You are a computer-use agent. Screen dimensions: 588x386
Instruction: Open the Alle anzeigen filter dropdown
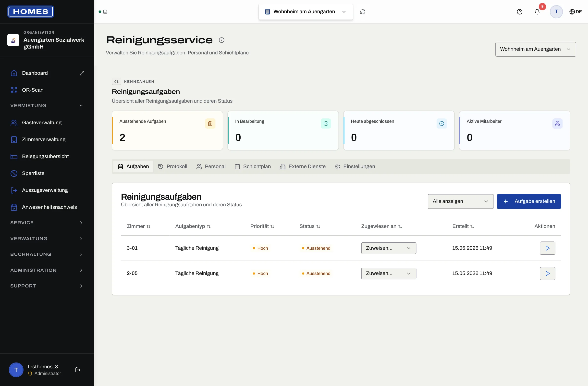[x=461, y=201]
